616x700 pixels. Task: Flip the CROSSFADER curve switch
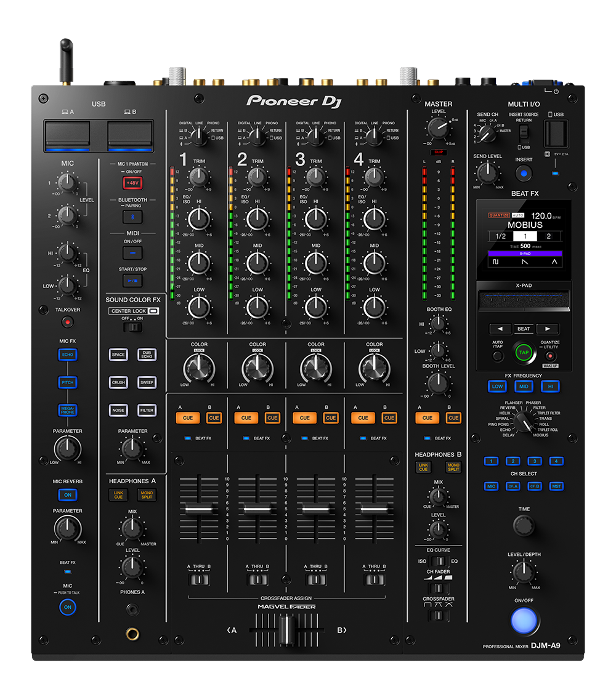439,616
